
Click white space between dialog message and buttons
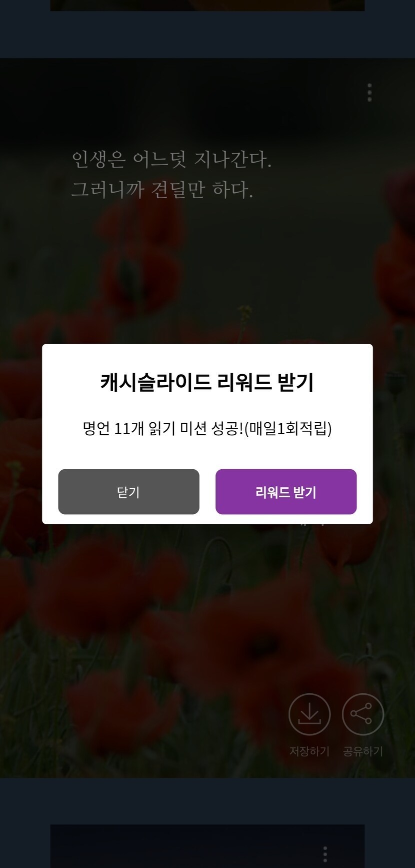207,454
